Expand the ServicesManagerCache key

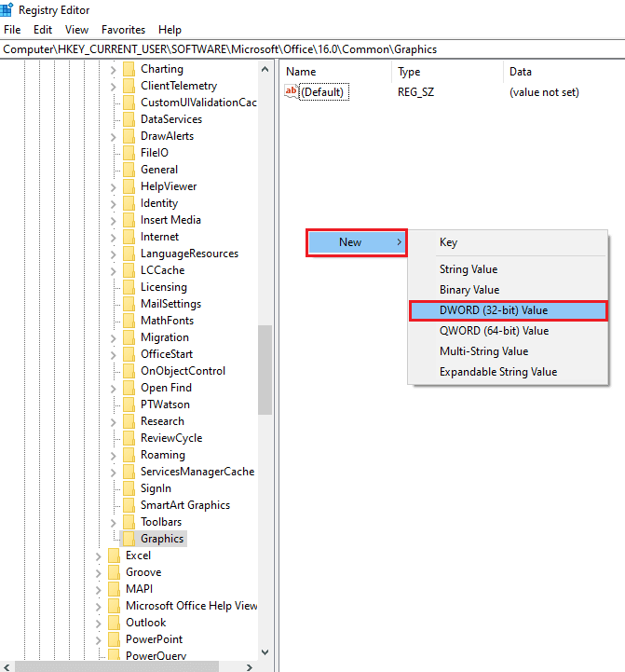113,473
